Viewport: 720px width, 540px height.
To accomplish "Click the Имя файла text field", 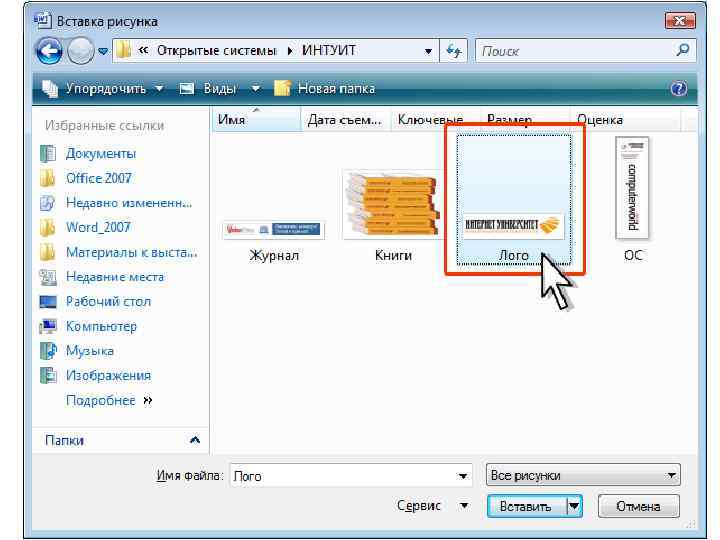I will pyautogui.click(x=343, y=476).
